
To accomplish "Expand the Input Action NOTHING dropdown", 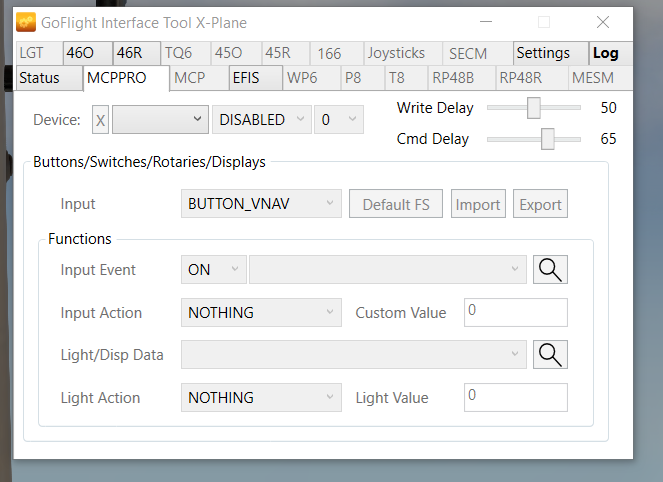I will [261, 313].
